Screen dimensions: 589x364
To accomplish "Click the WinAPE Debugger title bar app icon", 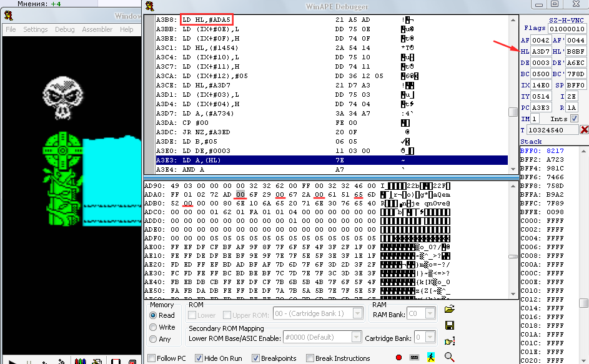I will tap(149, 6).
